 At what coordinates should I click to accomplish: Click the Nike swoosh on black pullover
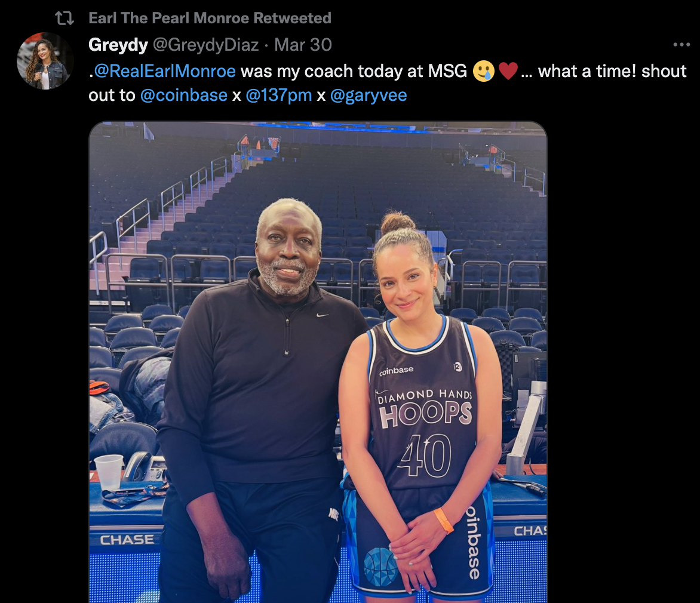point(323,315)
